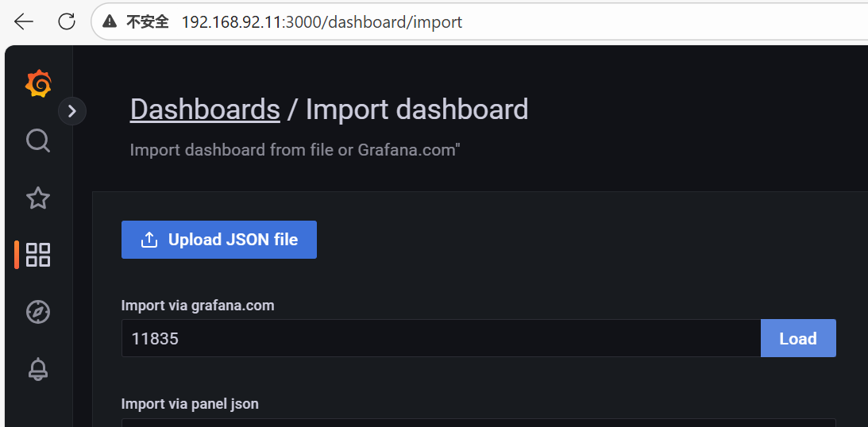This screenshot has height=427, width=868.
Task: Click the 'Import via panel json' label
Action: tap(190, 404)
